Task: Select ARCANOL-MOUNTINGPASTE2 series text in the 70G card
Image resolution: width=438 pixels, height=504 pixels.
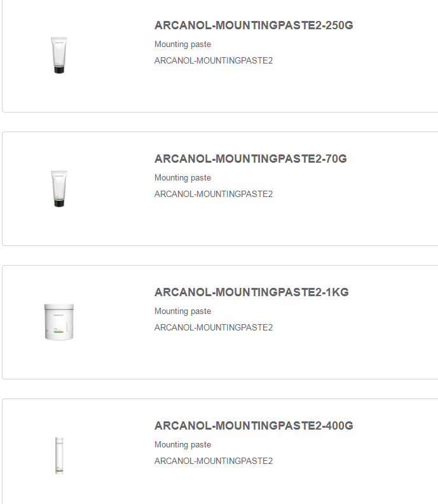Action: [x=213, y=194]
